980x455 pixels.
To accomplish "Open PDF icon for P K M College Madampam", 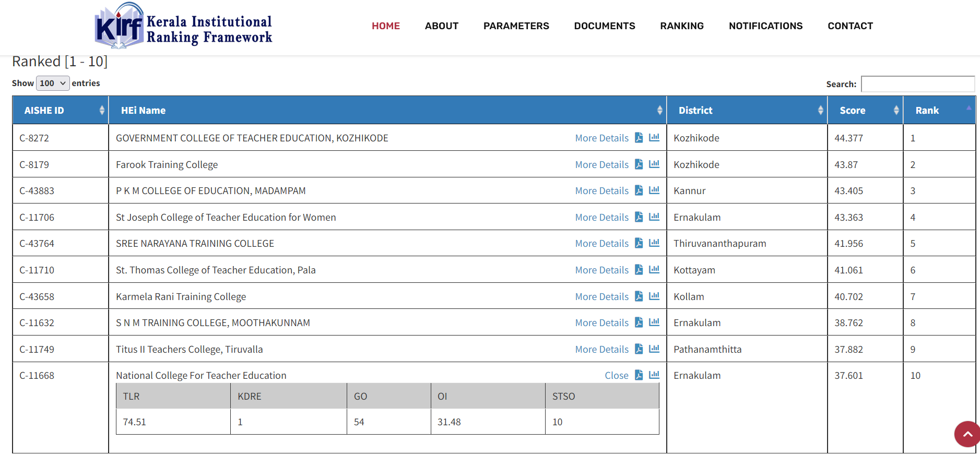I will tap(639, 190).
